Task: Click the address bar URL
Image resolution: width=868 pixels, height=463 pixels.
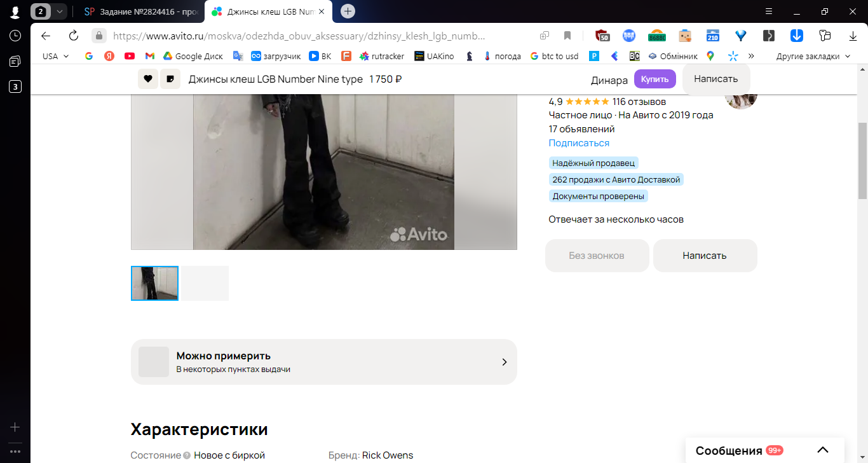Action: [299, 36]
